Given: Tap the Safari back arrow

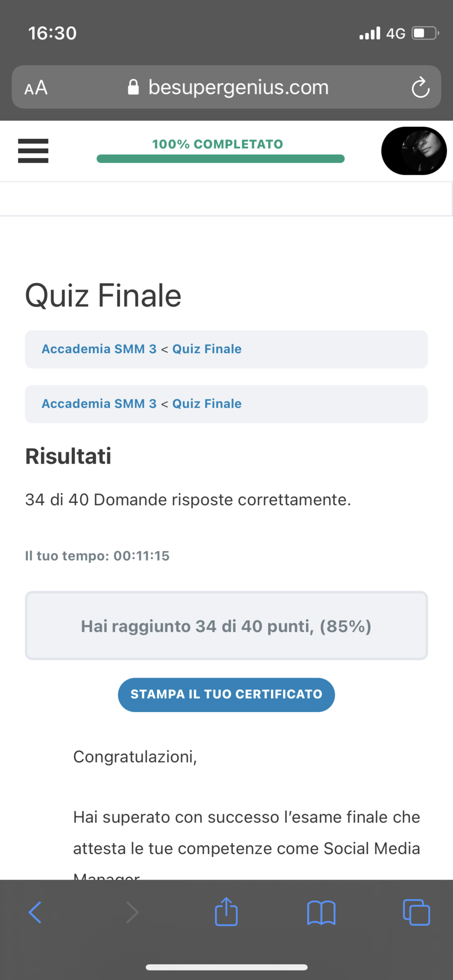Looking at the screenshot, I should [x=35, y=912].
